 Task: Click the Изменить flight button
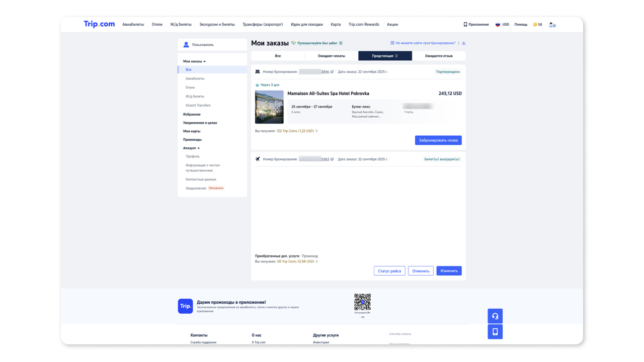tap(449, 271)
